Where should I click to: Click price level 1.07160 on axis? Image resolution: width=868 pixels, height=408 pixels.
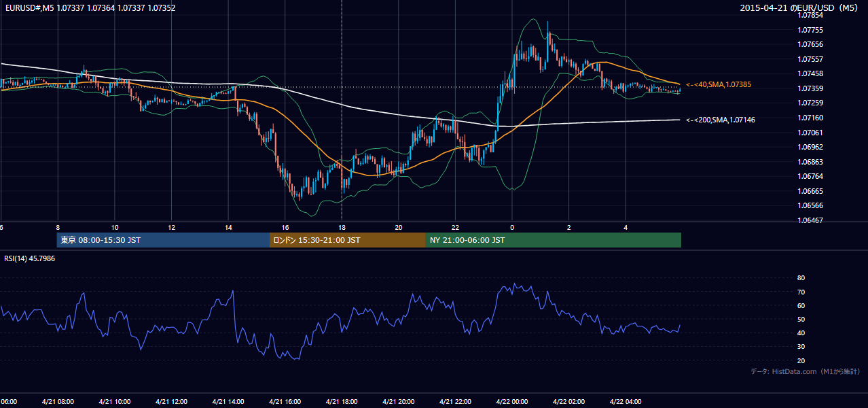pyautogui.click(x=811, y=118)
